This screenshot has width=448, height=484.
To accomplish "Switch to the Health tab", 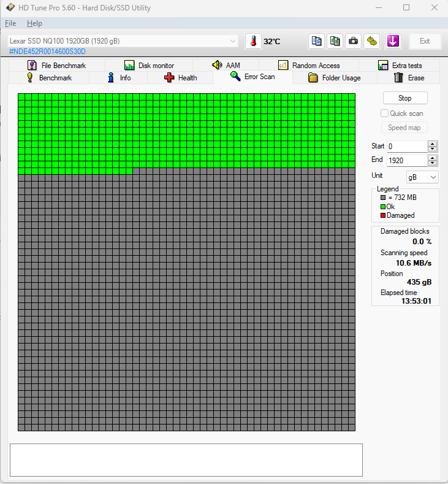I will pyautogui.click(x=180, y=78).
